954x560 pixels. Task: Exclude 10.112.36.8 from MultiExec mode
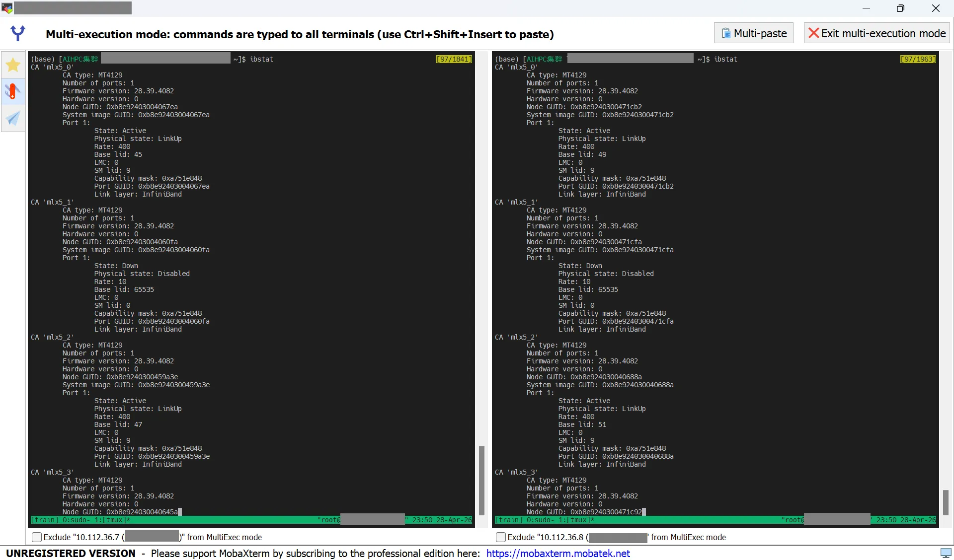pyautogui.click(x=501, y=537)
